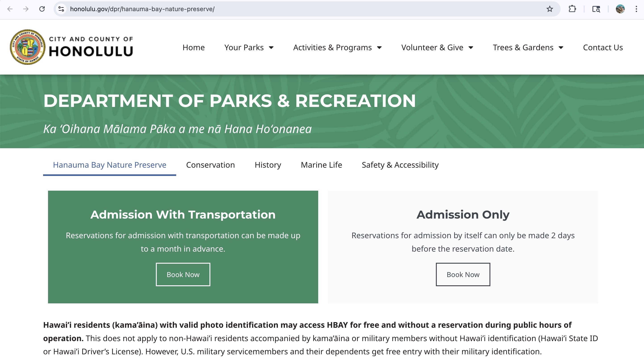The image size is (644, 363).
Task: Open the Volunteer & Give dropdown
Action: pos(437,48)
